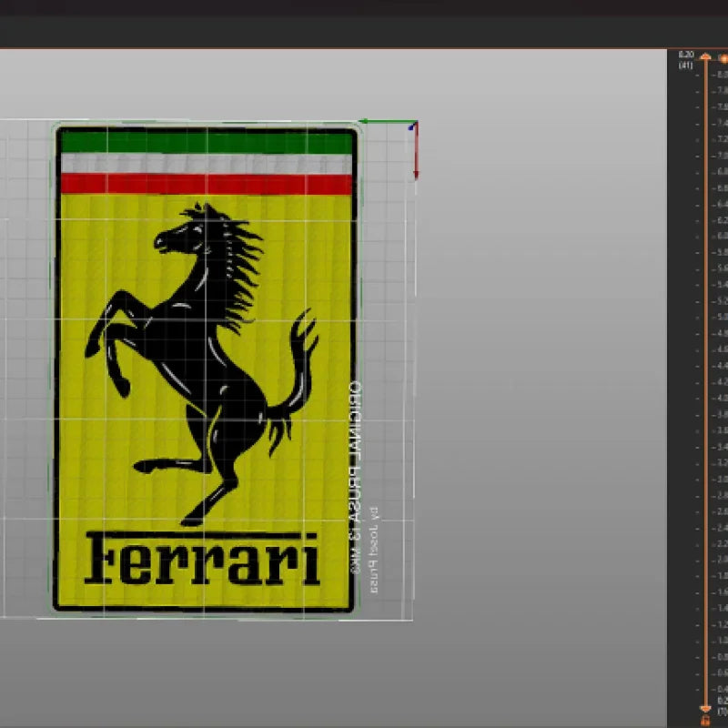Select the green stripe of the badge

tap(206, 142)
